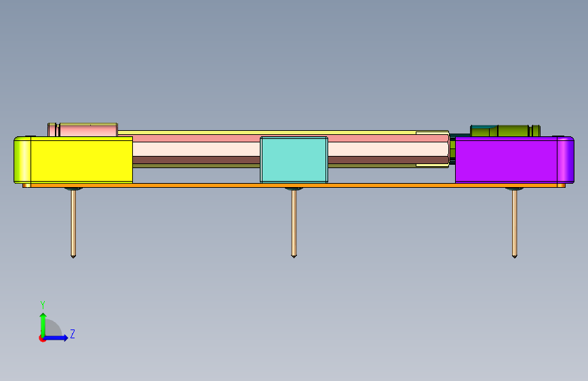Click the pink cylinder above the yellow block

(83, 129)
